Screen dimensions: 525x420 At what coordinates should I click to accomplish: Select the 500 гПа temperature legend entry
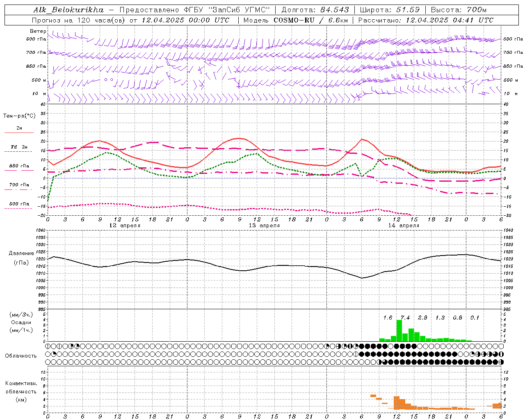coord(19,204)
